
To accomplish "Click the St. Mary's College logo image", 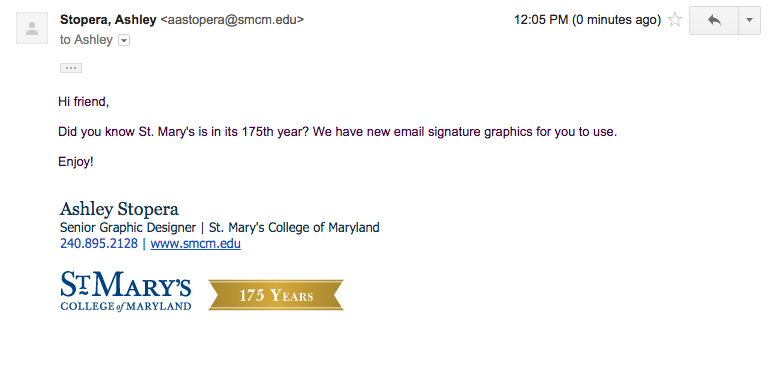I will tap(126, 291).
